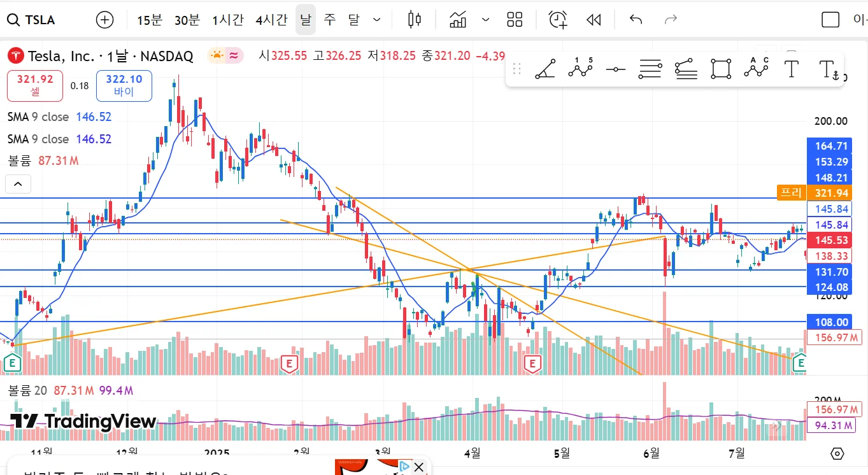Close the advertisement banner with the X

point(418,467)
